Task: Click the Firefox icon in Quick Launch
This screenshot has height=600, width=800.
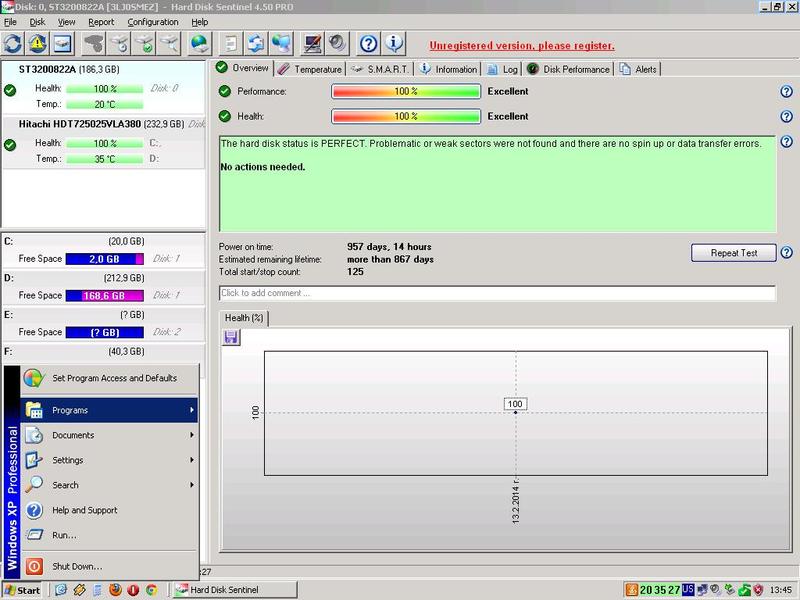Action: tap(115, 590)
